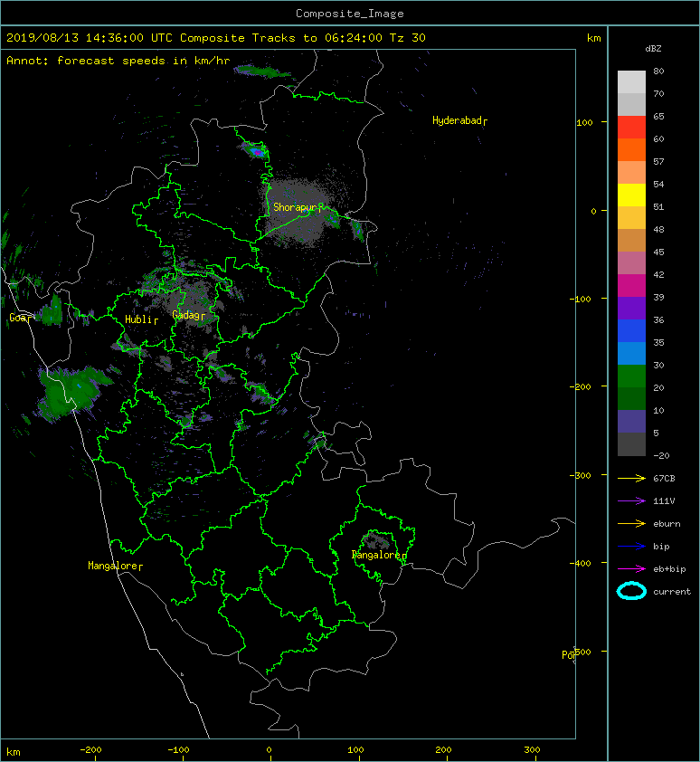The height and width of the screenshot is (762, 700).
Task: Click the Hyderabad city label
Action: pyautogui.click(x=457, y=120)
